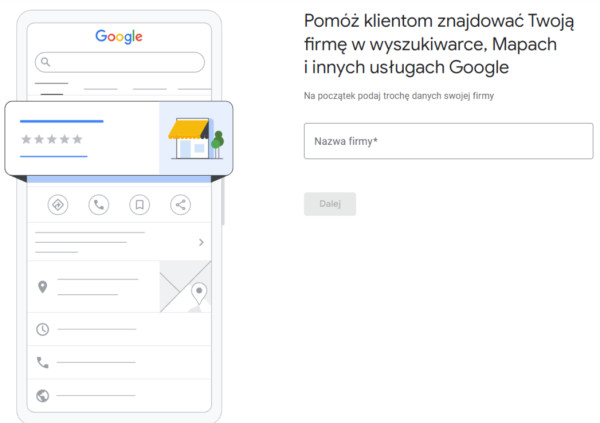The height and width of the screenshot is (423, 600).
Task: Click the Google logo atop the phone mockup
Action: [119, 37]
